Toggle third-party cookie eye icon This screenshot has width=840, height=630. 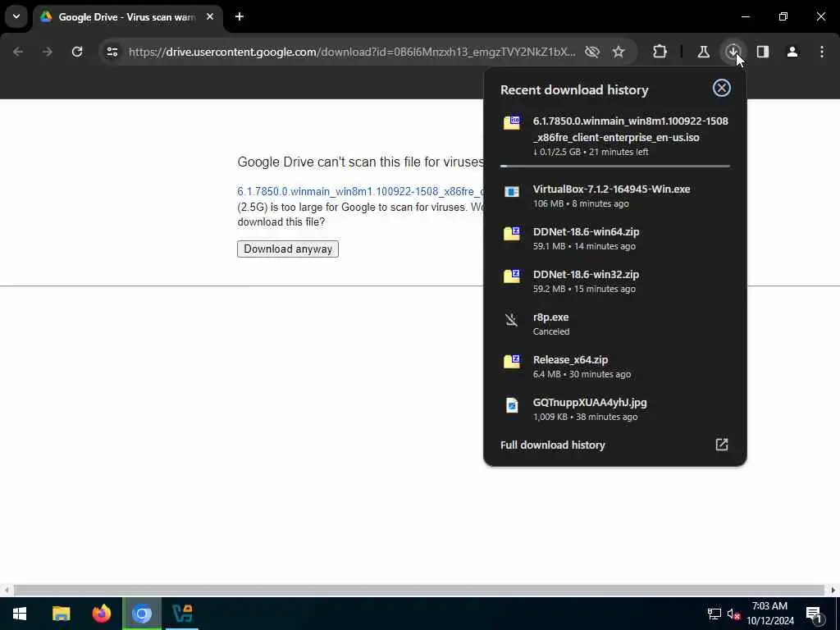click(x=592, y=52)
